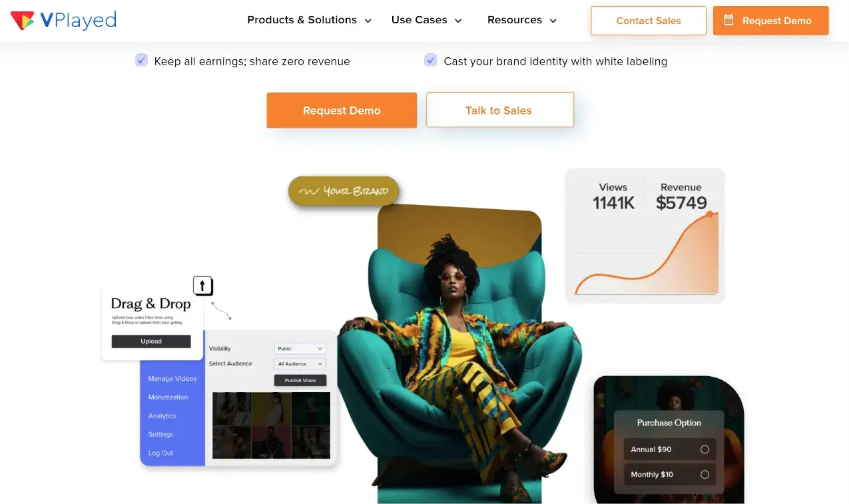Open the Visibility Public dropdown
Viewport: 849px width, 504px height.
(300, 348)
